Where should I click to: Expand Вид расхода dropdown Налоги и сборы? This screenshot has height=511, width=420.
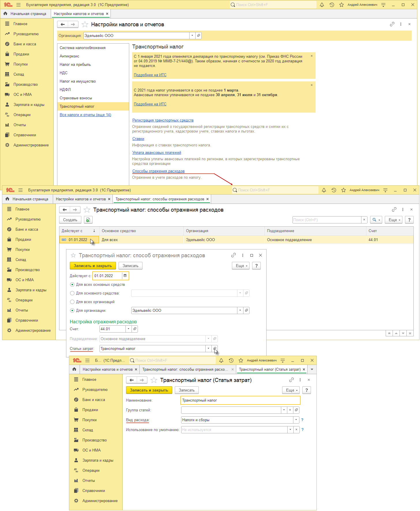coord(296,420)
